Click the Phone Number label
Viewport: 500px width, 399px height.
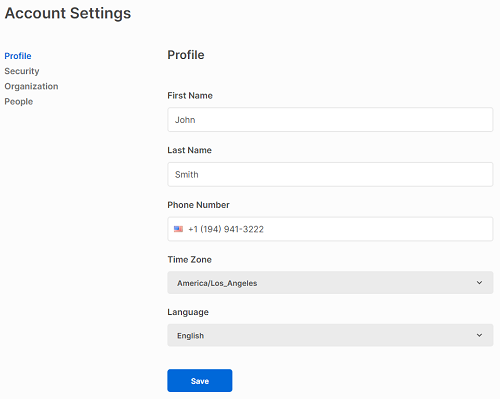[198, 205]
